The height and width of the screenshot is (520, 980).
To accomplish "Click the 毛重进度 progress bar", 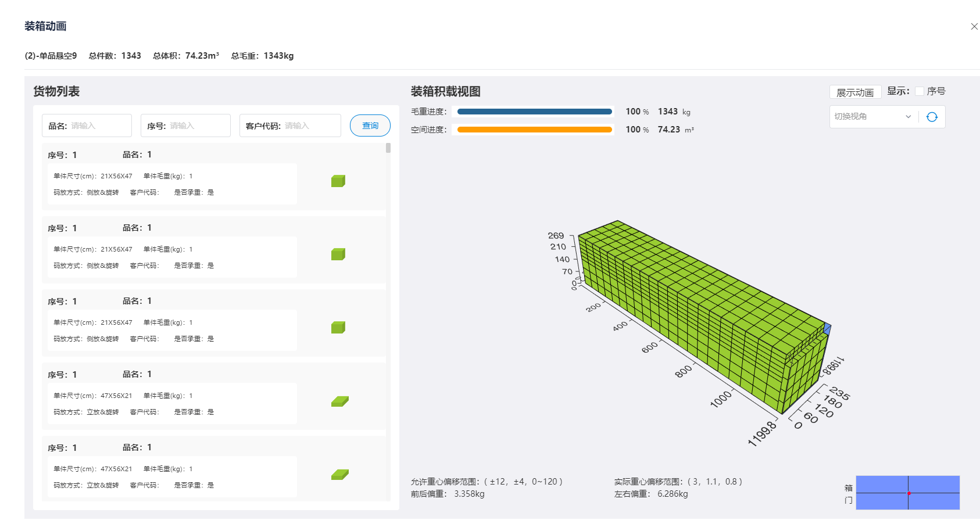I will point(535,112).
